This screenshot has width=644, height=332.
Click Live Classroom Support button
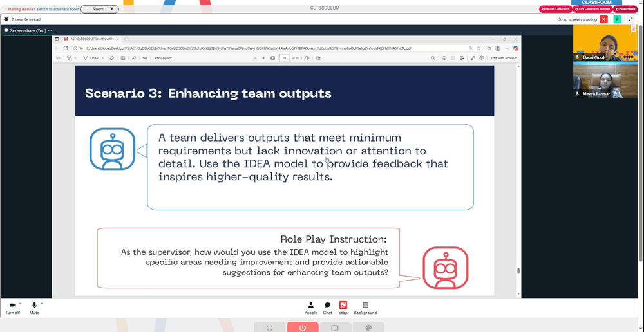(x=592, y=9)
